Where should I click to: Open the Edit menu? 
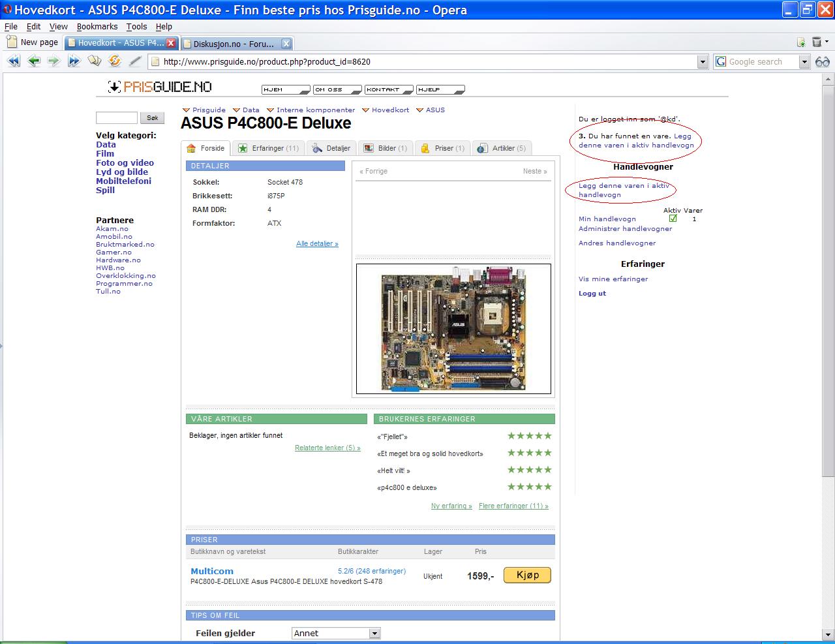pos(33,27)
